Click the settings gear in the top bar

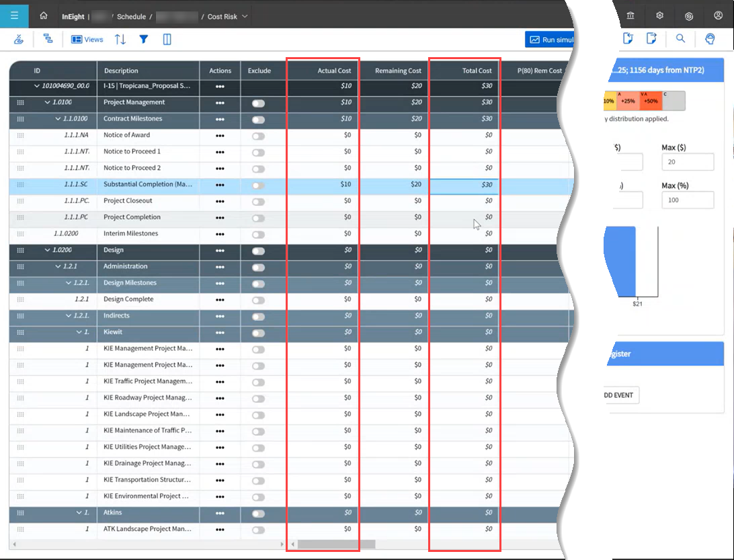(x=659, y=15)
